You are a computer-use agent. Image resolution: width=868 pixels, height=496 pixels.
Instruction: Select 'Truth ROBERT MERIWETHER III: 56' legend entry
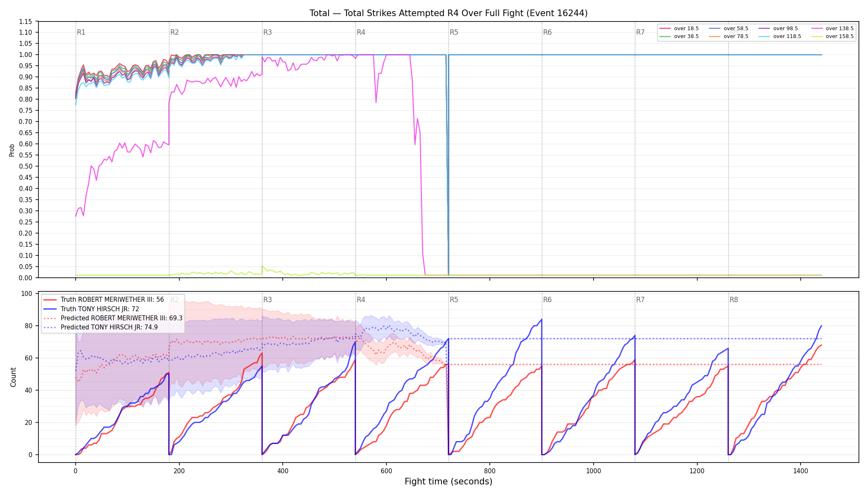pos(104,300)
